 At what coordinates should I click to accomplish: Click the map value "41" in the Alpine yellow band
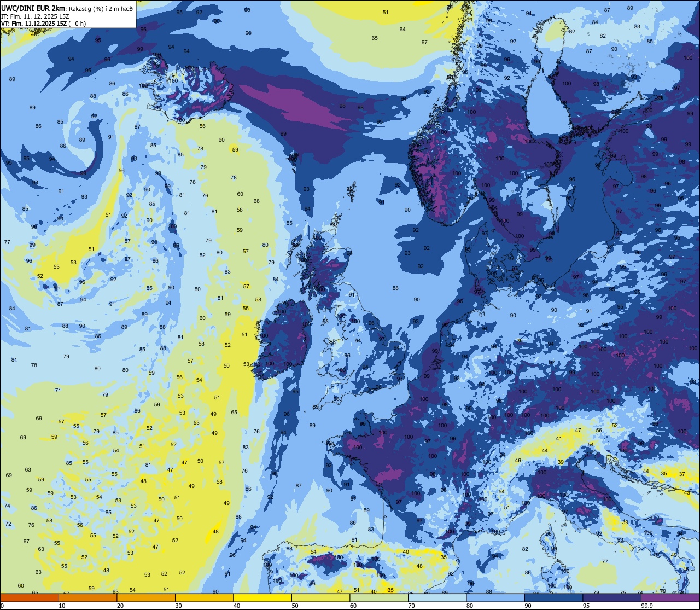pos(559,439)
